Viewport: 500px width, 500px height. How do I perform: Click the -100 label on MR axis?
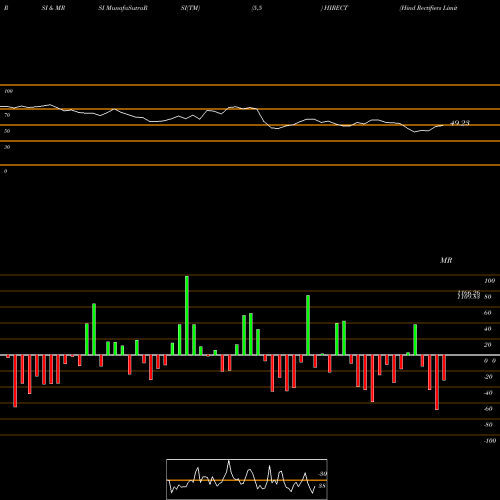490,441
